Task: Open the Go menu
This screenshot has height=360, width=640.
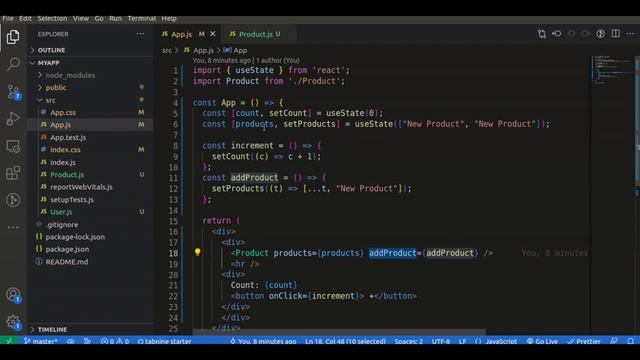Action: click(99, 18)
